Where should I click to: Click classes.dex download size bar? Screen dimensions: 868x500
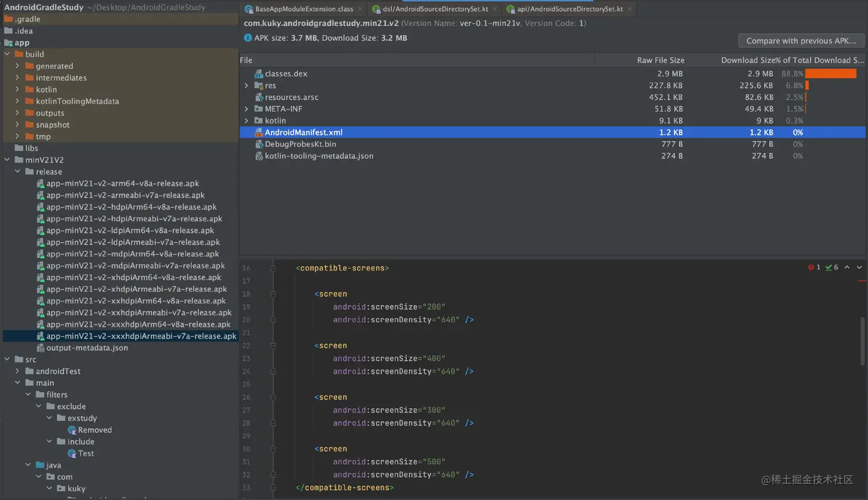[x=831, y=74]
